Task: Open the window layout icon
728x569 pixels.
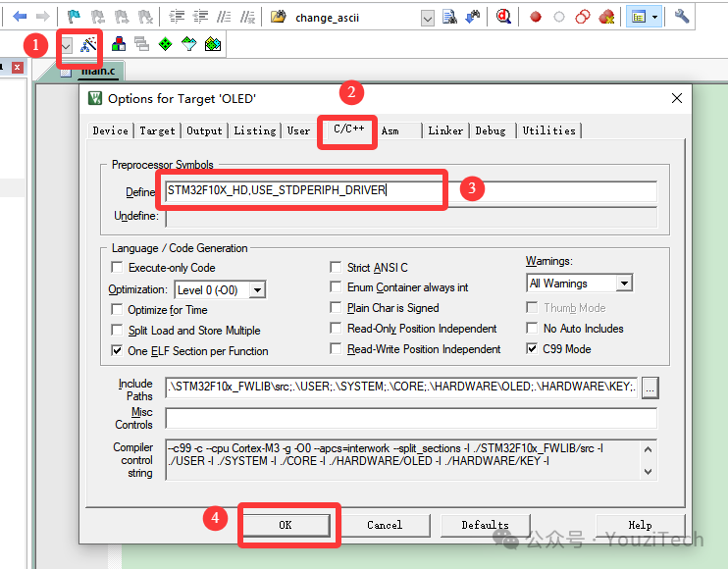Action: tap(639, 18)
